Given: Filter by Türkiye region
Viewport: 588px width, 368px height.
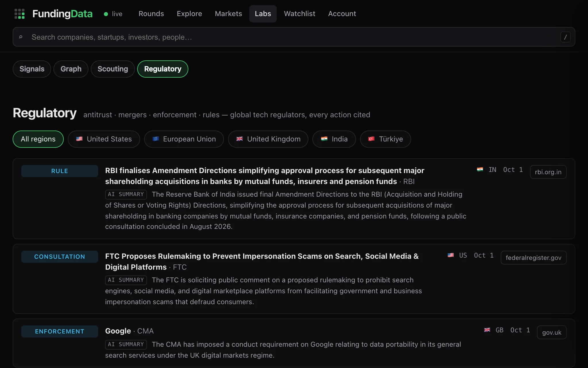Looking at the screenshot, I should click(x=386, y=139).
